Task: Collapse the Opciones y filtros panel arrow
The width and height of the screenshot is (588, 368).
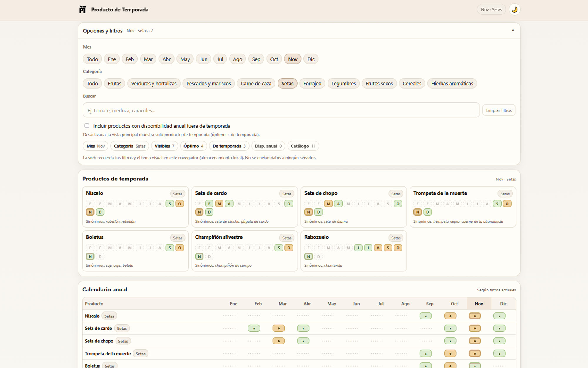Action: click(x=513, y=30)
